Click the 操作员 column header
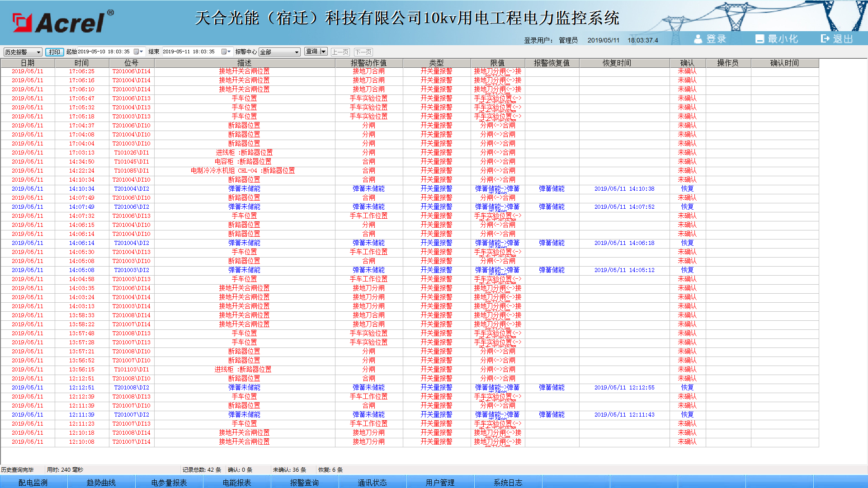Viewport: 868px width, 488px height. [x=728, y=63]
